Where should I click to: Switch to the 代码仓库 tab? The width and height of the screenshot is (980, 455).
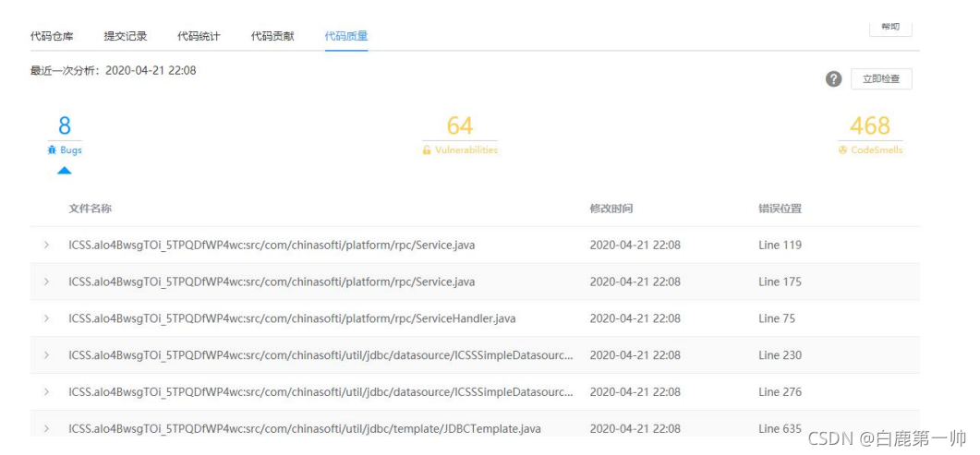pyautogui.click(x=52, y=36)
